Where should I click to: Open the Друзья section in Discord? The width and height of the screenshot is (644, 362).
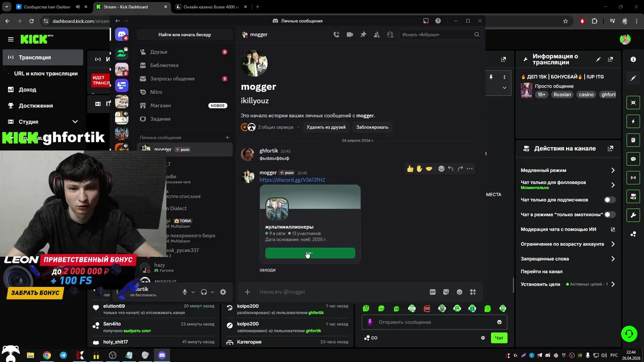tap(185, 52)
